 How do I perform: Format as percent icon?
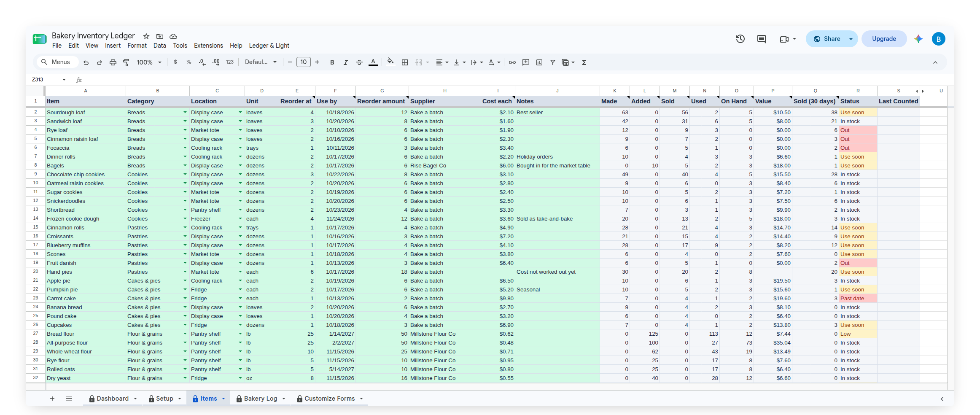click(x=189, y=62)
